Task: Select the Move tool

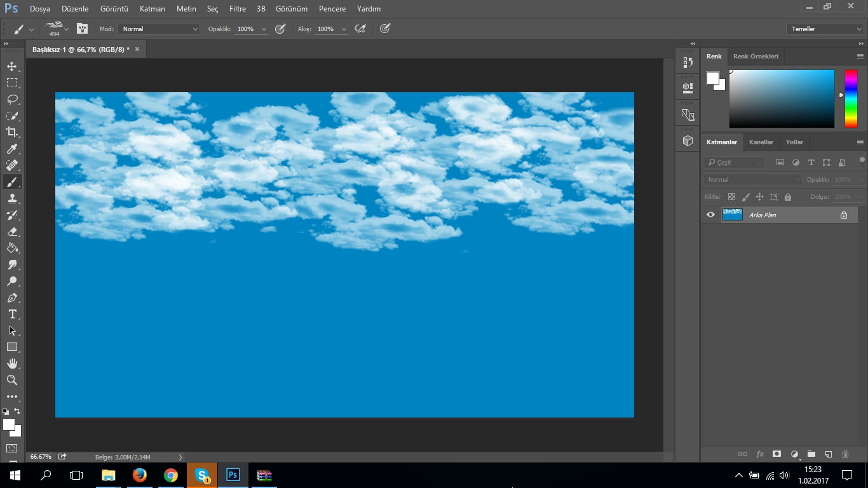Action: pyautogui.click(x=13, y=65)
